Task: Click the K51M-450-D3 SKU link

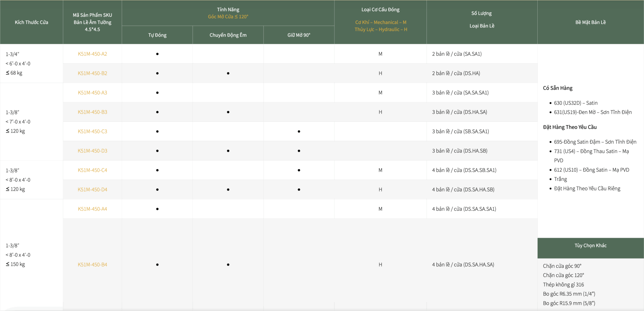Action: coord(92,151)
